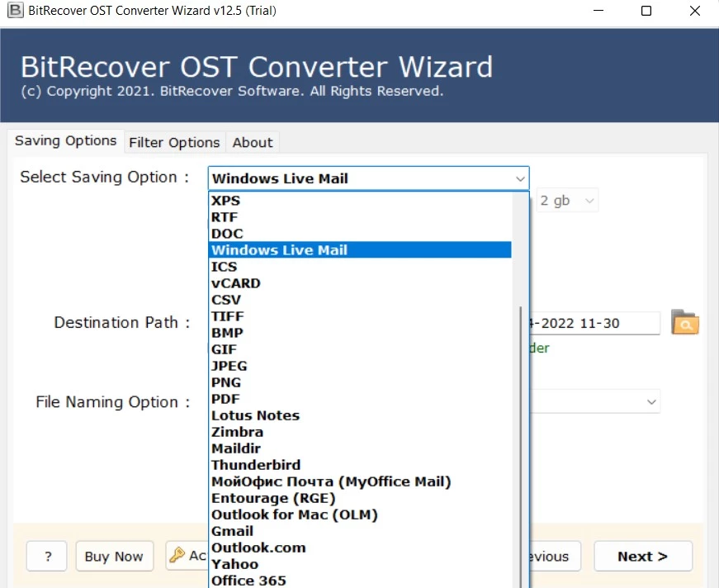Choose PNG from the format list

360,382
